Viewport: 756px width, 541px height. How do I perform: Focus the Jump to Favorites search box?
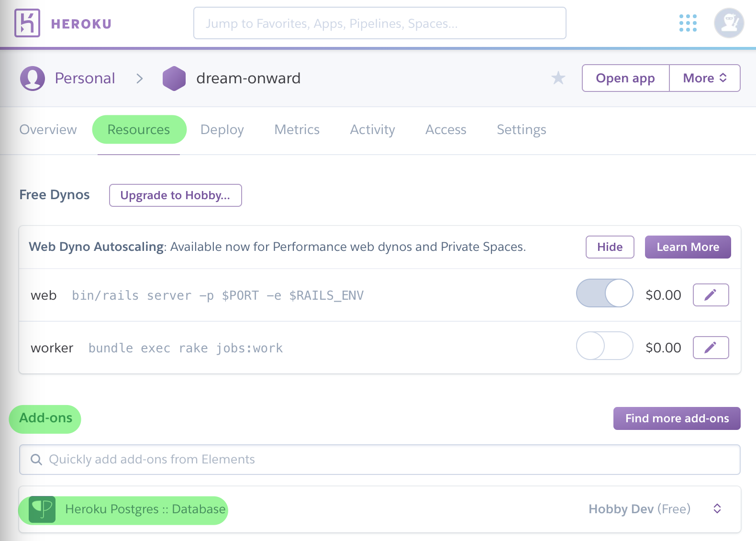pos(380,23)
